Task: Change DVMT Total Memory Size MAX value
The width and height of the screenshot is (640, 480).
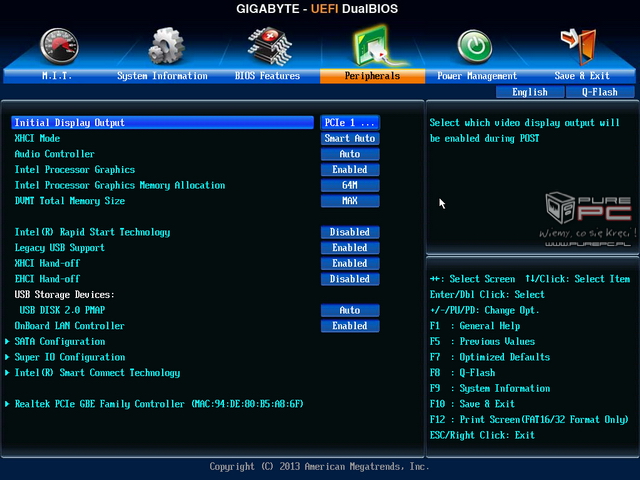Action: (350, 201)
